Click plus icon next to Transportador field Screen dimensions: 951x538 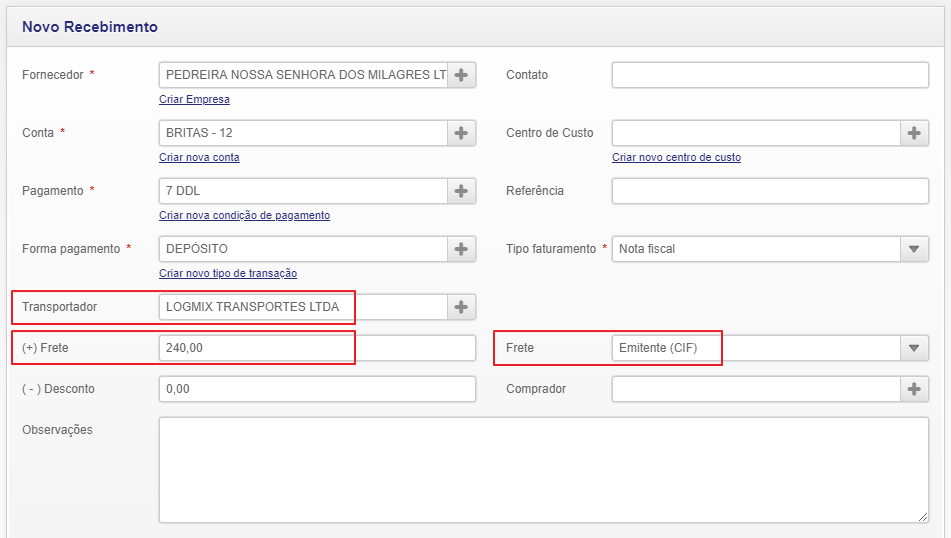pos(461,307)
